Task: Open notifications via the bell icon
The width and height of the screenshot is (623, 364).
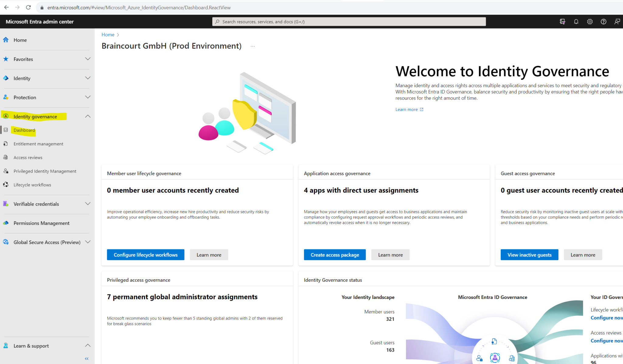Action: point(576,21)
